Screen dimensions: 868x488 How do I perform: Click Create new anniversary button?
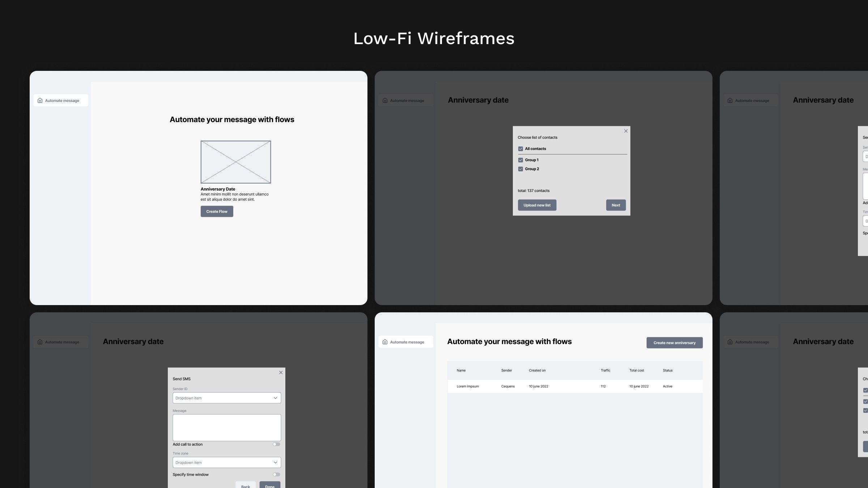(675, 343)
